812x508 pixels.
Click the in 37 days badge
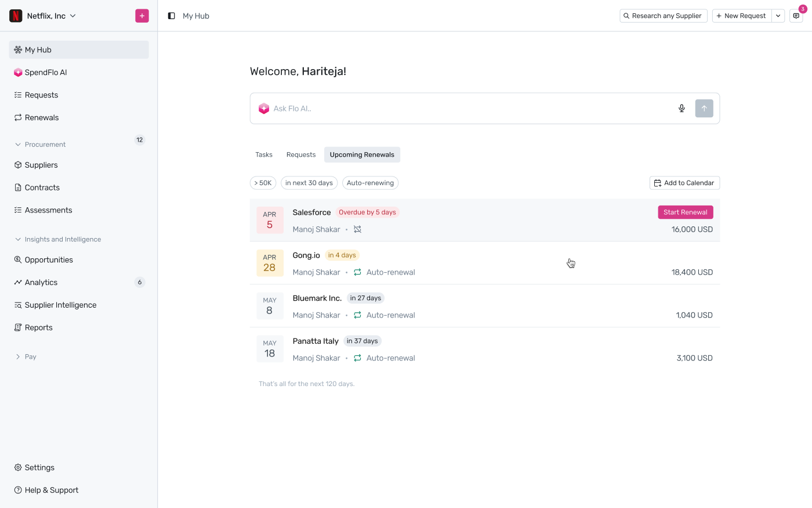pos(362,341)
